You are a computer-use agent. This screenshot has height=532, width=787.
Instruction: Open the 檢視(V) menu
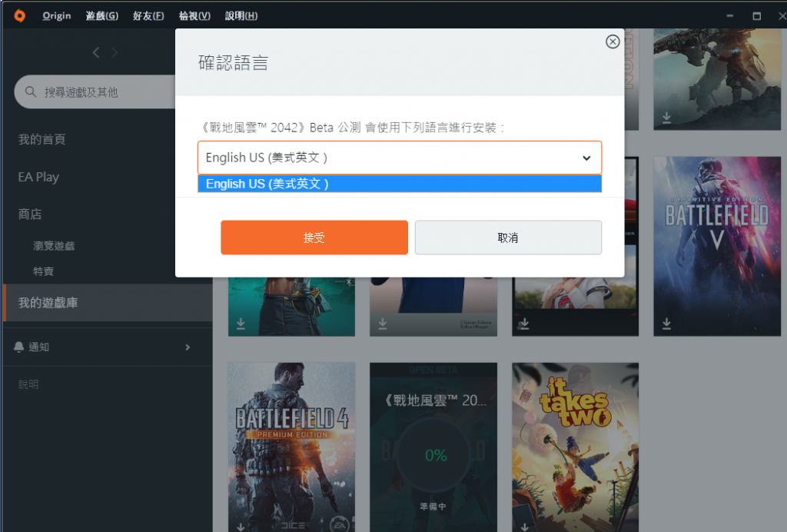coord(194,15)
